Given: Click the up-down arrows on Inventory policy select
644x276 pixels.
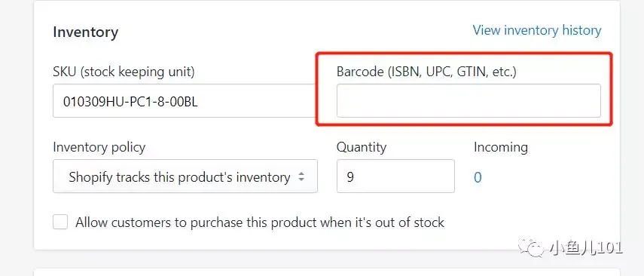Looking at the screenshot, I should pyautogui.click(x=301, y=177).
